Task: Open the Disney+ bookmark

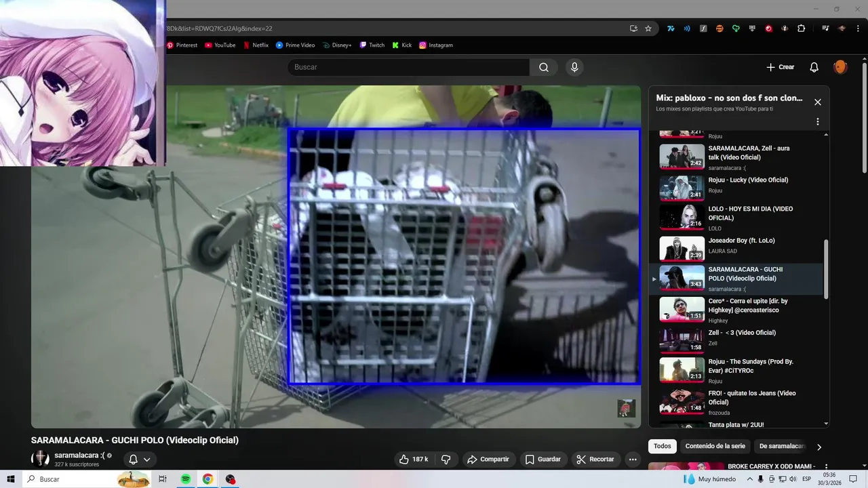Action: [337, 45]
